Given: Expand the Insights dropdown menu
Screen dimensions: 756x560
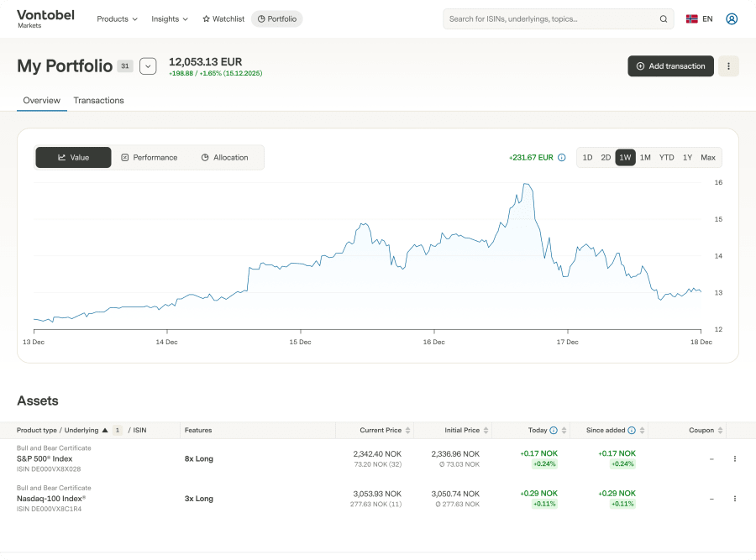Looking at the screenshot, I should [x=169, y=18].
